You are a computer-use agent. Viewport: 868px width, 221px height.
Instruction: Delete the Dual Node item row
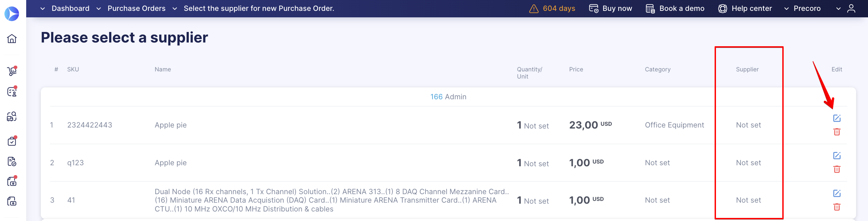click(x=837, y=207)
